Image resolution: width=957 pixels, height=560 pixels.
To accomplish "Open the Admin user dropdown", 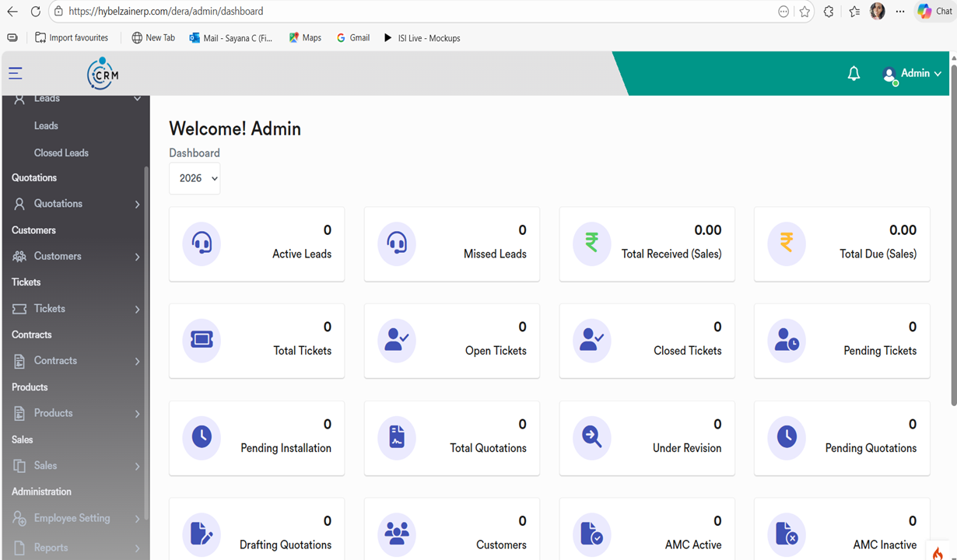I will tap(913, 73).
